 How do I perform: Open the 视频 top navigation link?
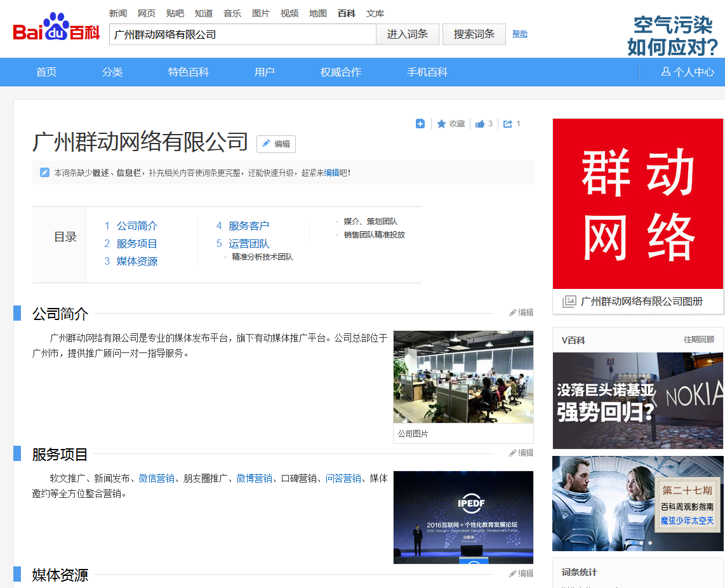click(x=289, y=13)
